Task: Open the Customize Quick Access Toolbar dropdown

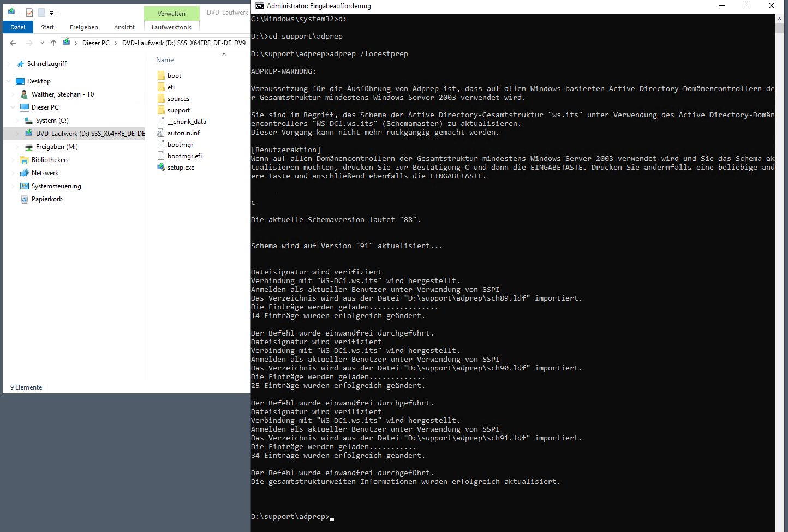Action: pyautogui.click(x=51, y=13)
